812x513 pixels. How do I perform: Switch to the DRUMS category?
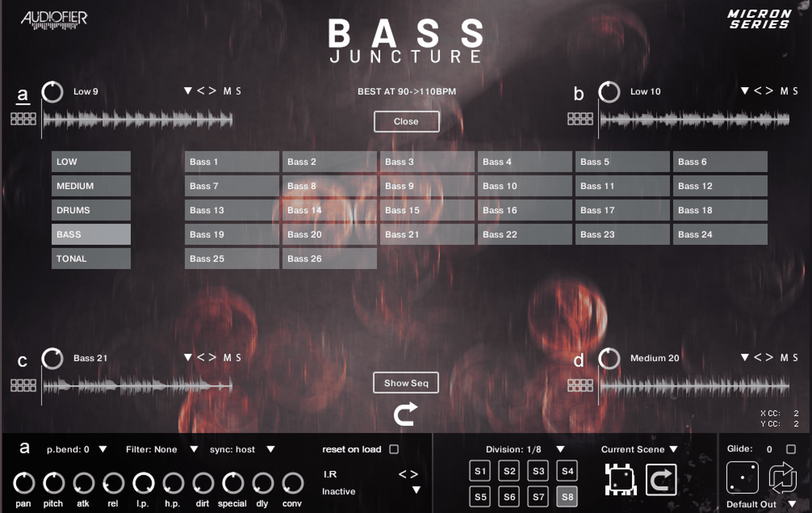coord(90,210)
